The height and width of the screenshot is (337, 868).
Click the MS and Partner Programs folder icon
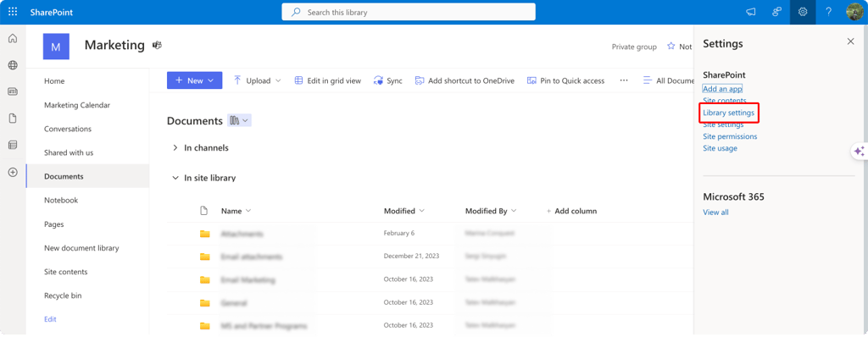[205, 325]
